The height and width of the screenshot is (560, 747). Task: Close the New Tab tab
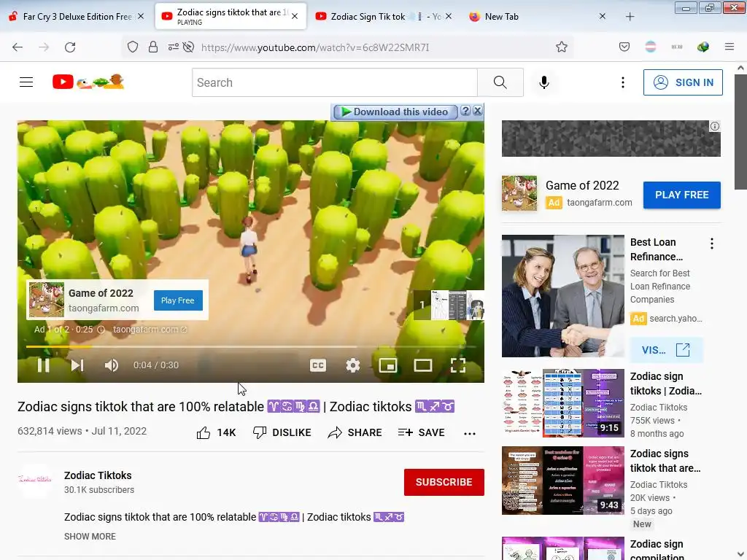602,16
